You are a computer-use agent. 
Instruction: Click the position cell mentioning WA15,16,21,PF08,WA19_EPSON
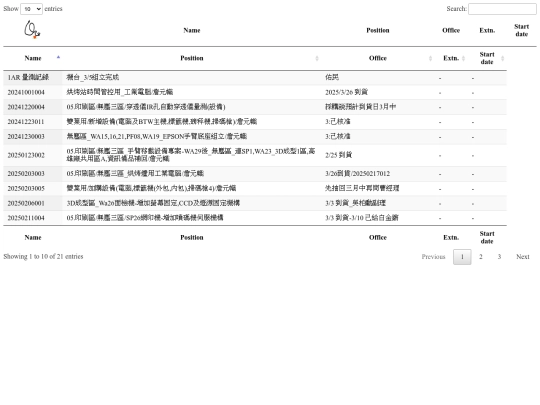tap(192, 137)
